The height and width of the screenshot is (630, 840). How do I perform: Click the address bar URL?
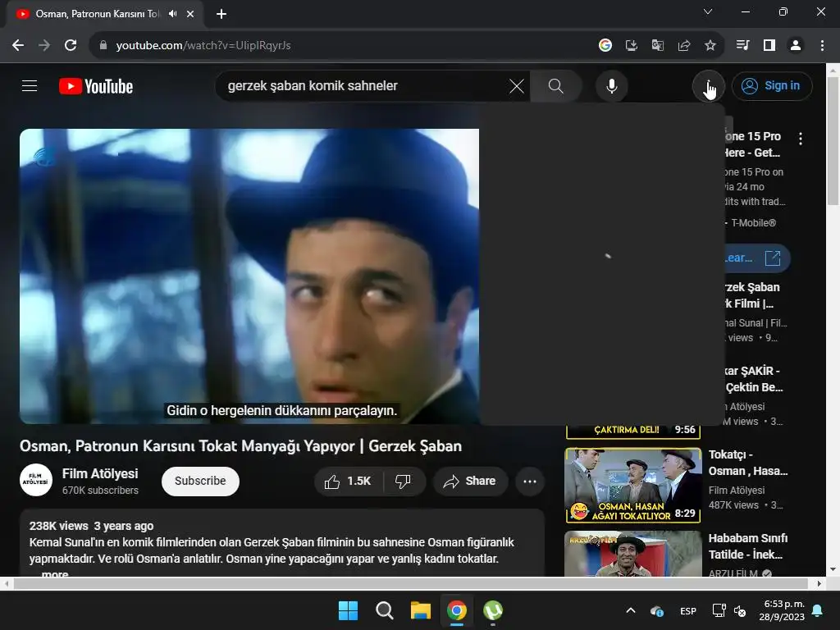(203, 46)
